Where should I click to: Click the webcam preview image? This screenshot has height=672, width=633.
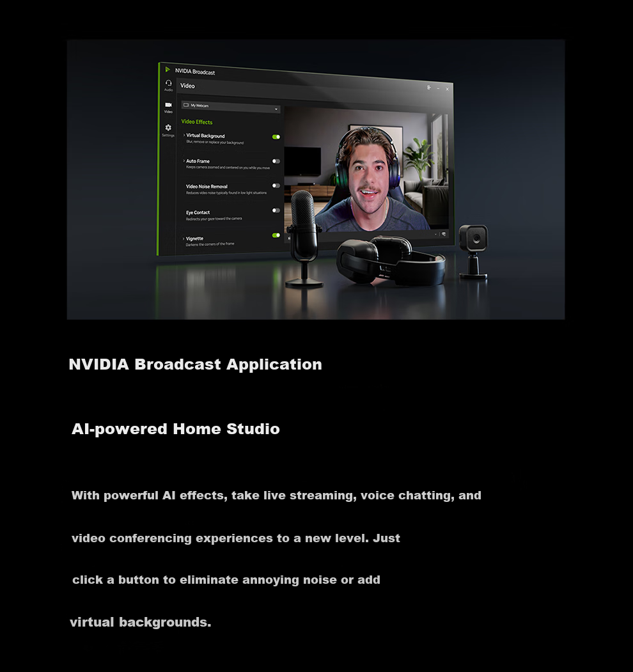366,169
